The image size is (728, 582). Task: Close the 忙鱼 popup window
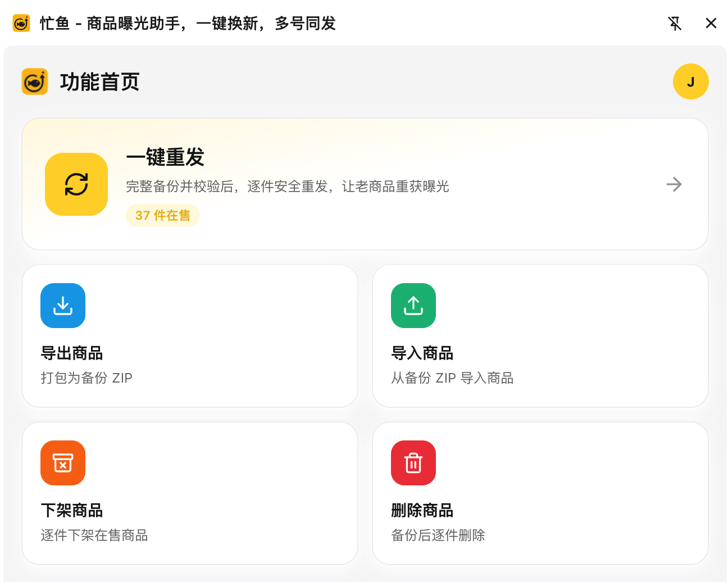pos(711,23)
